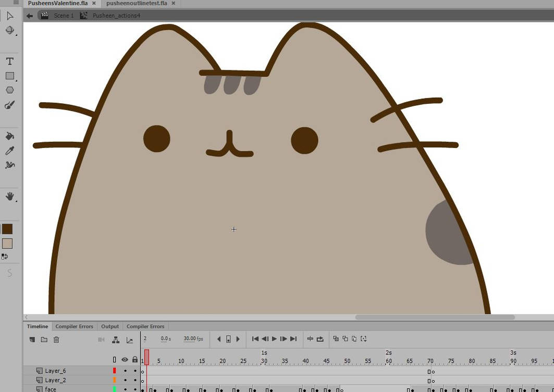Step forward one frame
The width and height of the screenshot is (554, 392).
[x=284, y=339]
